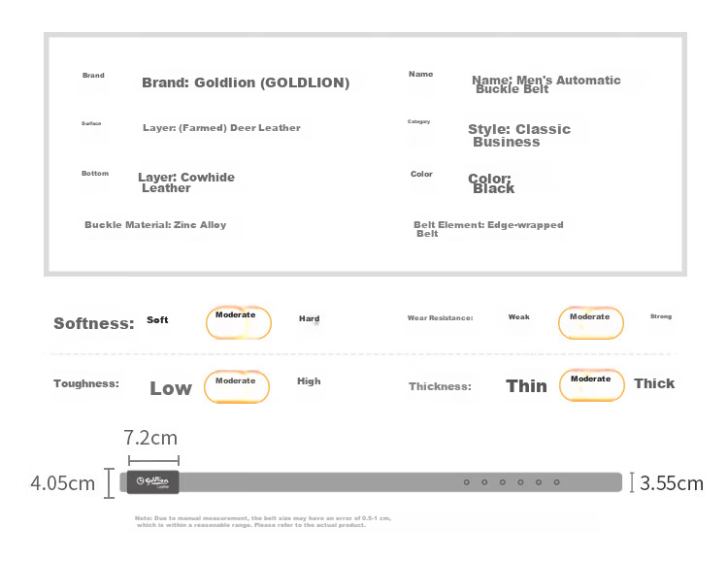728x561 pixels.
Task: Click the 'Thickness:' label
Action: click(440, 386)
